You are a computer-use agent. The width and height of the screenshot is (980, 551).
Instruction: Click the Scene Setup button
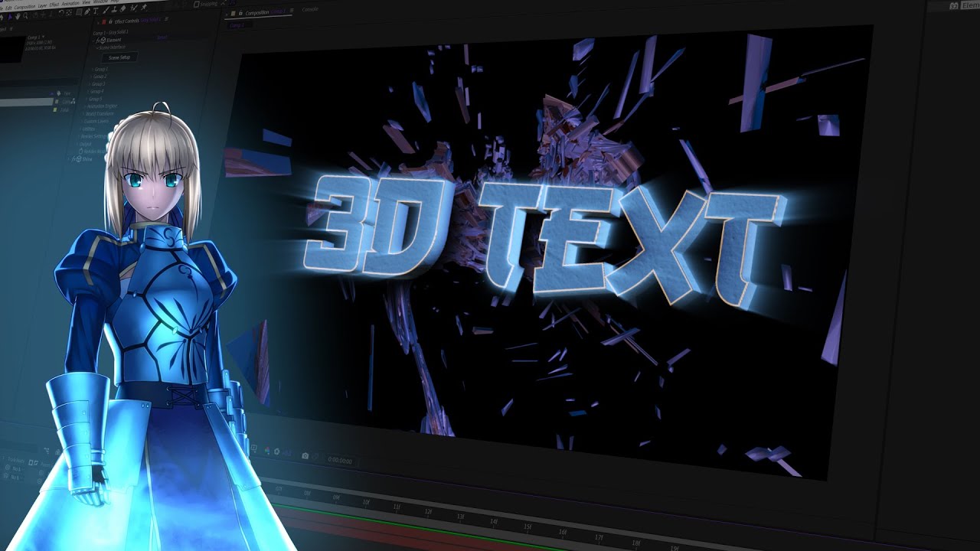click(x=119, y=57)
